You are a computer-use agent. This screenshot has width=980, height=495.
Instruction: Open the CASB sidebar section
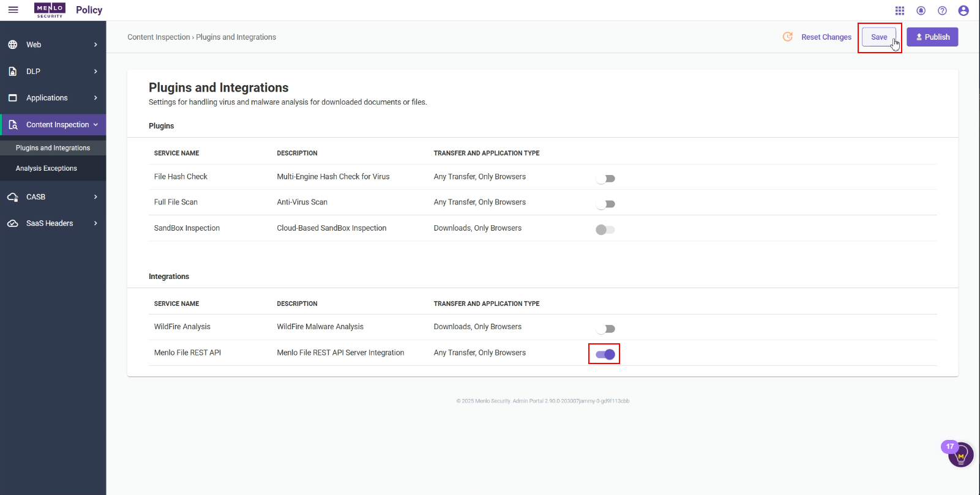point(53,197)
